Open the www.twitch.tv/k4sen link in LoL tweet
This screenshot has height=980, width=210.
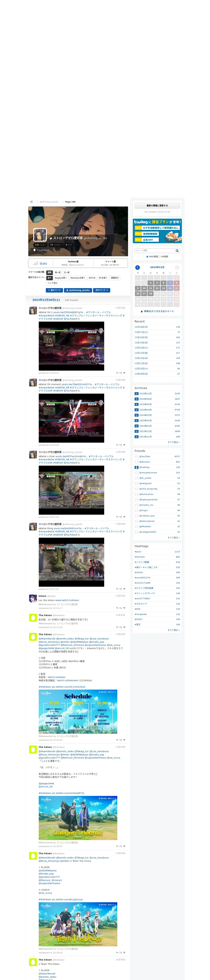[x=67, y=600]
